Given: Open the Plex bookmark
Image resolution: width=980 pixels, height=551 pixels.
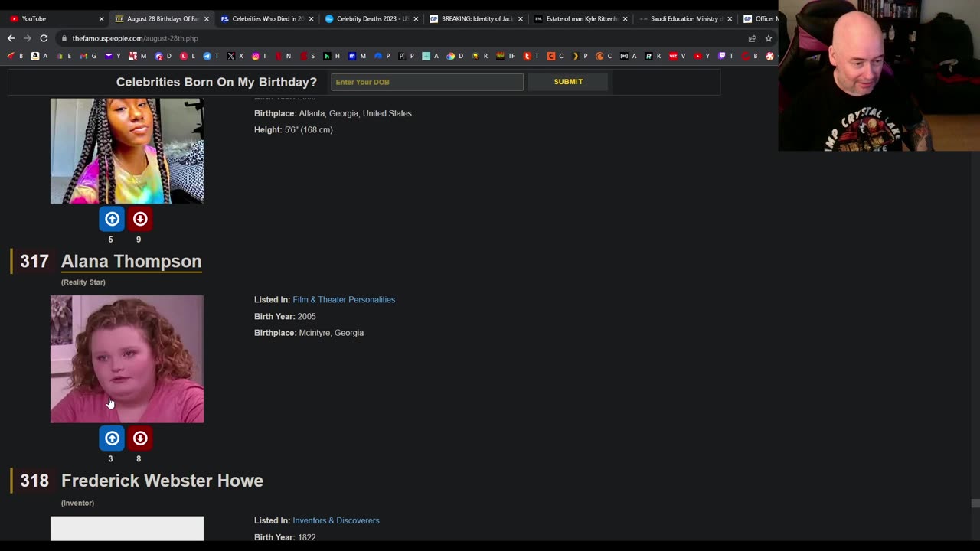Looking at the screenshot, I should click(x=580, y=56).
